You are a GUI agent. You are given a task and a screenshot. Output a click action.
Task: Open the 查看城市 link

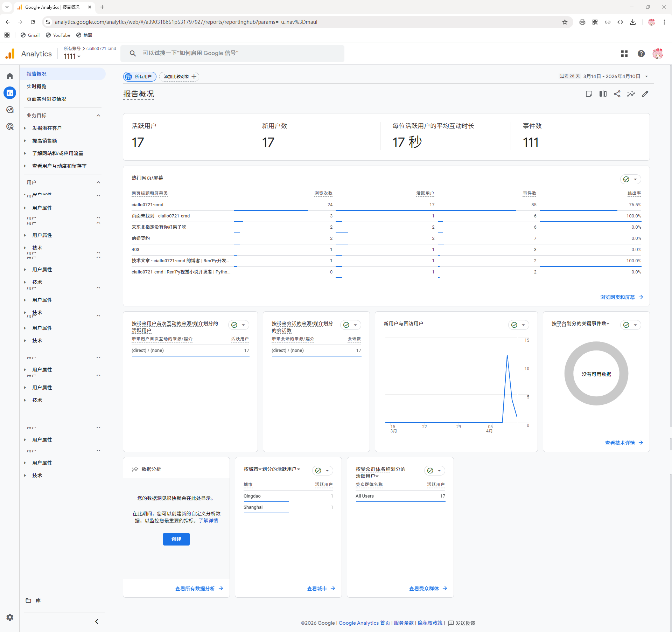[321, 589]
